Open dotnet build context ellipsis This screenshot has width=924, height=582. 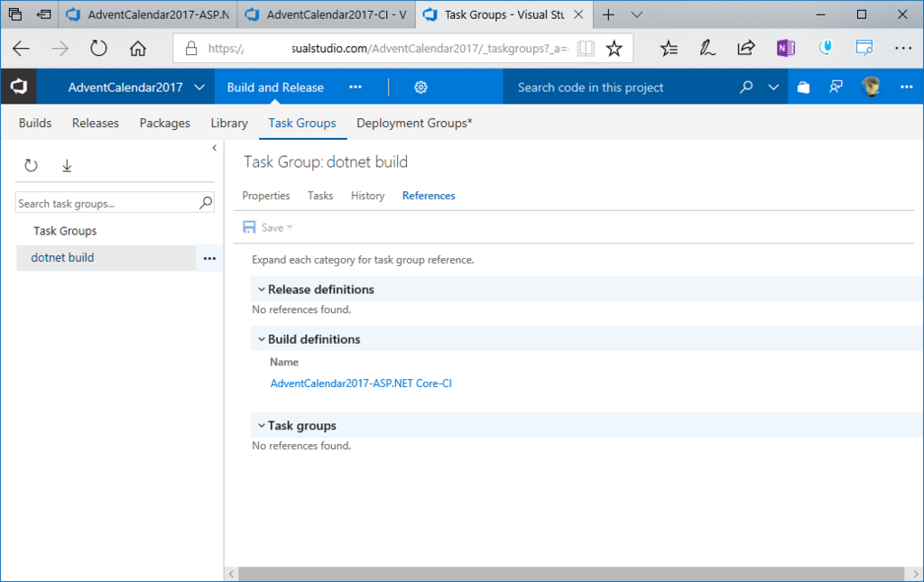tap(209, 258)
